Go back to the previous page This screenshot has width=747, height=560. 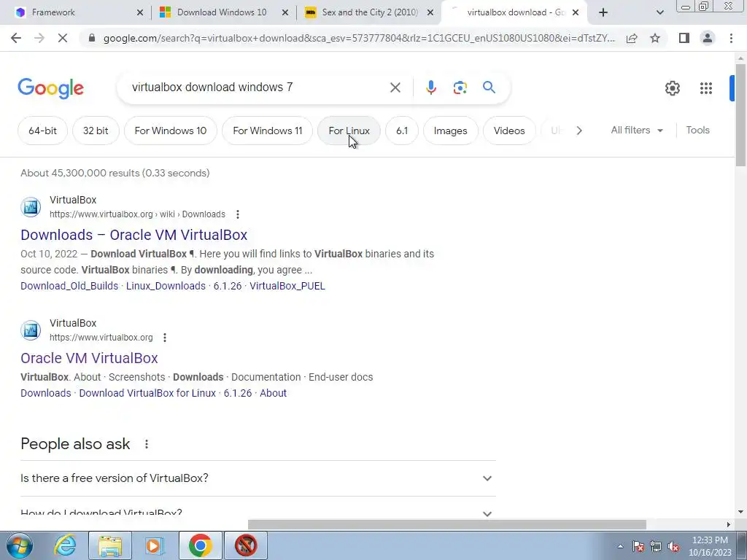pos(16,38)
